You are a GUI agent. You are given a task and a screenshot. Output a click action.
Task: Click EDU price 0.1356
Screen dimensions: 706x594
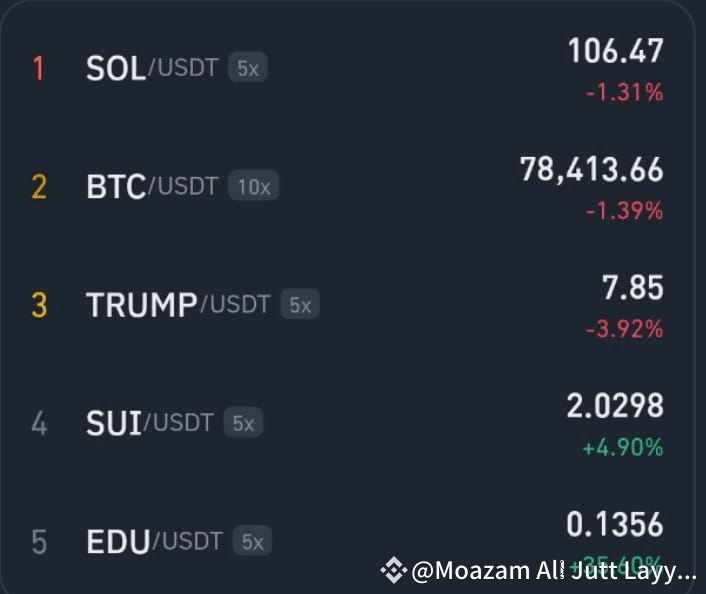tap(615, 524)
